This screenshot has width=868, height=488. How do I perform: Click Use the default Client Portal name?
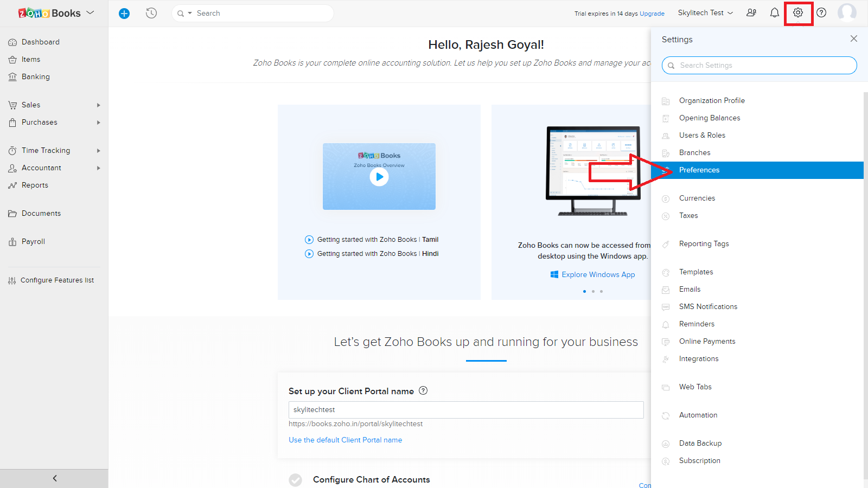345,440
